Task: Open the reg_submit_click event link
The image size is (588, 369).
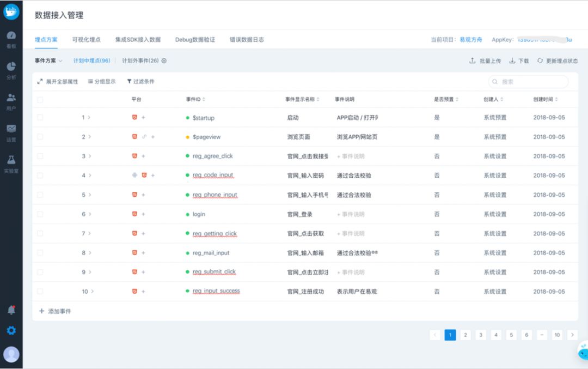Action: click(213, 272)
